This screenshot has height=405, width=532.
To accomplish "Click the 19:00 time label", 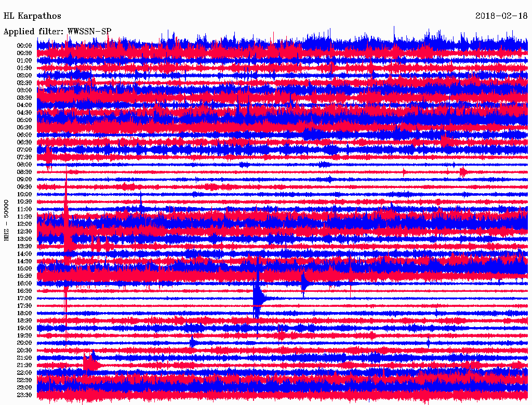I will pos(24,328).
